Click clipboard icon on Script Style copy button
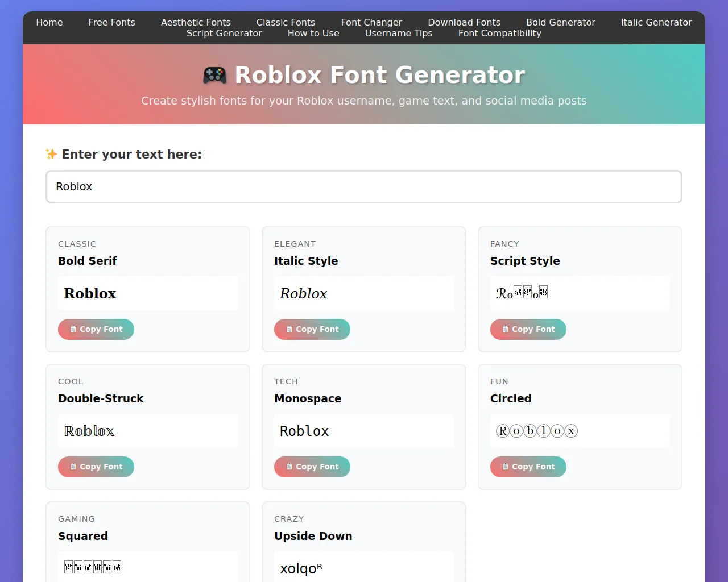Viewport: 728px width, 582px height. coord(506,329)
